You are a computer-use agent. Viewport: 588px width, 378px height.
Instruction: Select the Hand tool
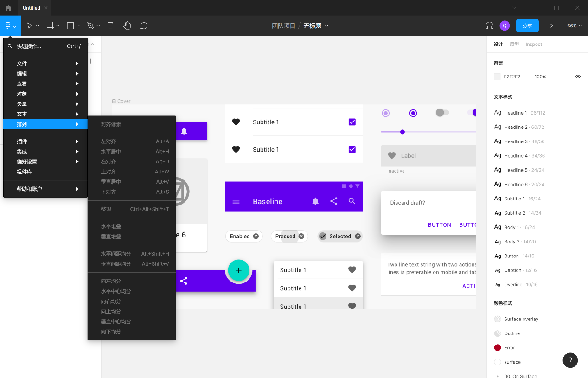(x=127, y=26)
